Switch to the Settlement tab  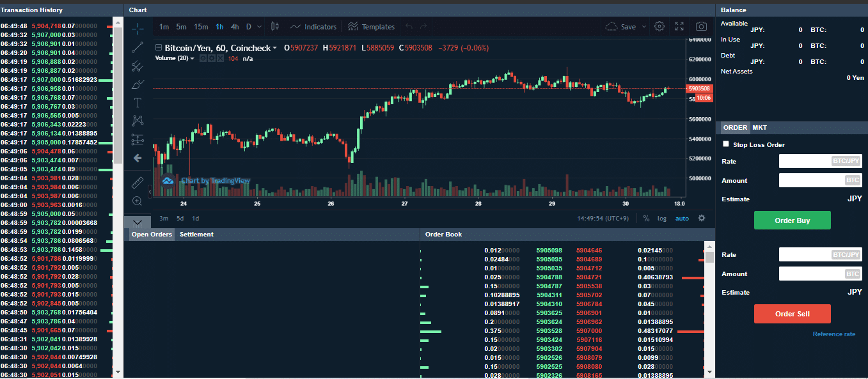click(x=196, y=235)
